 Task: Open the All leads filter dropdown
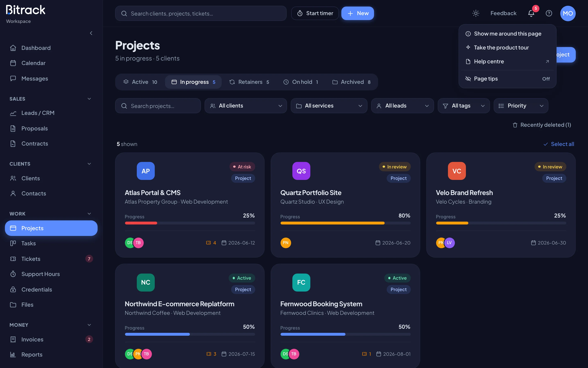[402, 106]
